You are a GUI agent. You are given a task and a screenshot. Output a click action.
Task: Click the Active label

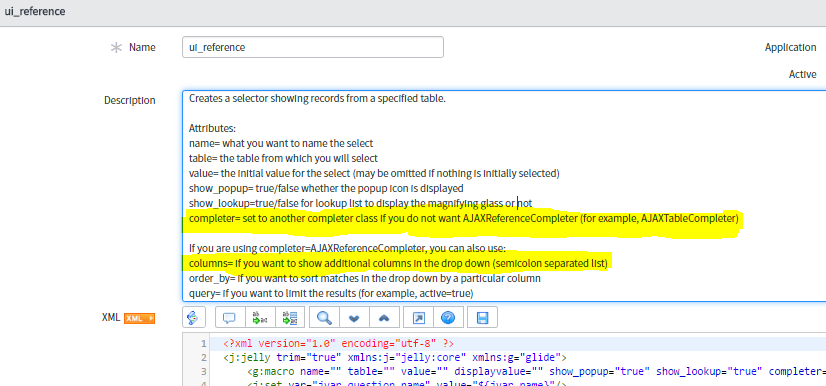tap(802, 74)
